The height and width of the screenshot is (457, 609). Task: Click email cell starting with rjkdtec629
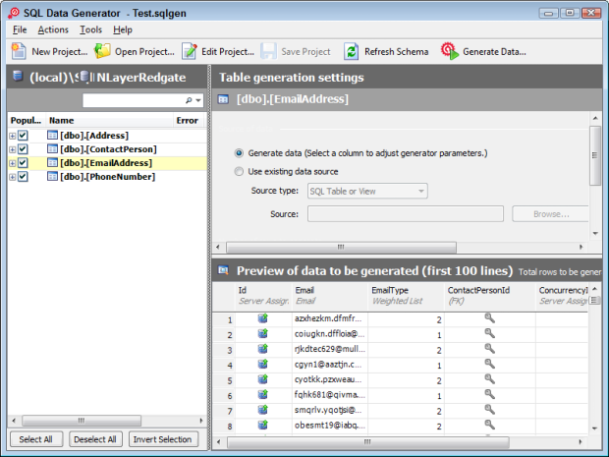click(x=329, y=349)
